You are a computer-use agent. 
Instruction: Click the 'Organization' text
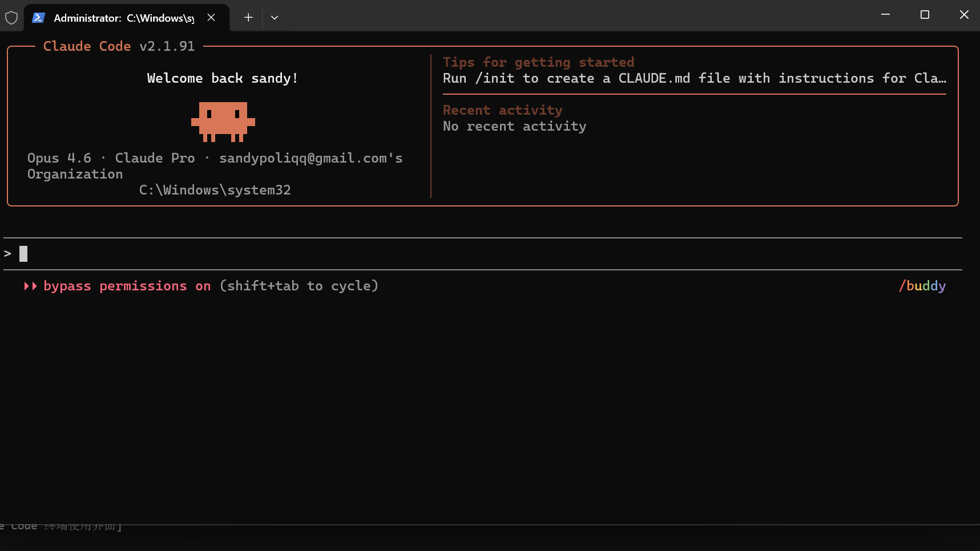pyautogui.click(x=75, y=174)
